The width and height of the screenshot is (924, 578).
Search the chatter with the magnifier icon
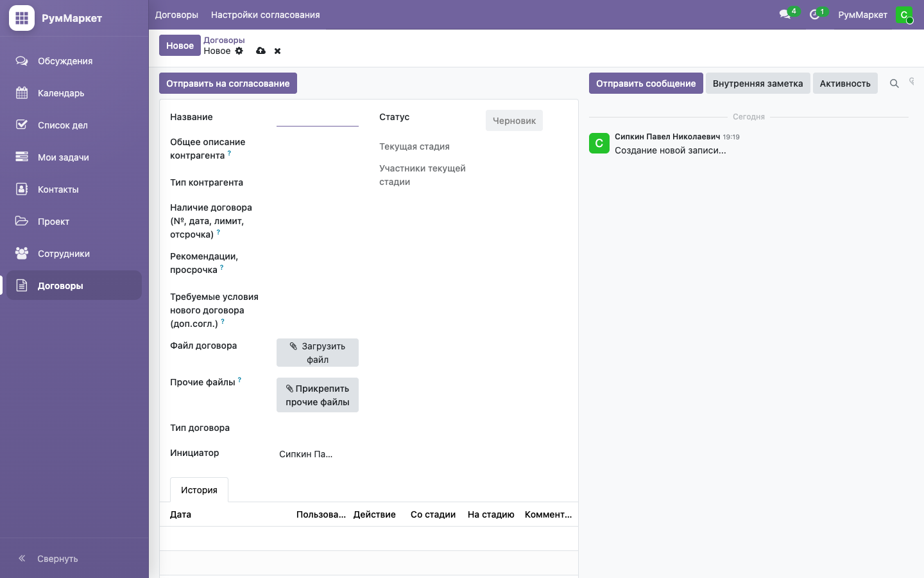coord(894,83)
